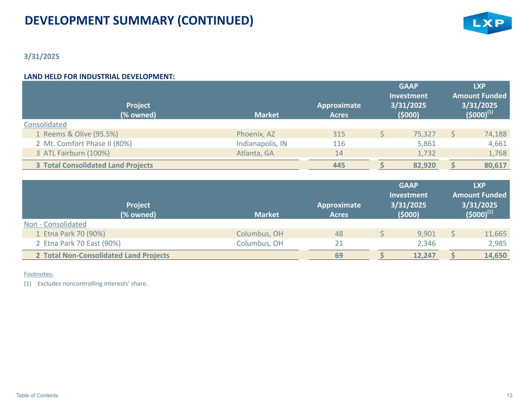The image size is (532, 411).
Task: Click the Etna Park 70 East project
Action: pos(82,243)
